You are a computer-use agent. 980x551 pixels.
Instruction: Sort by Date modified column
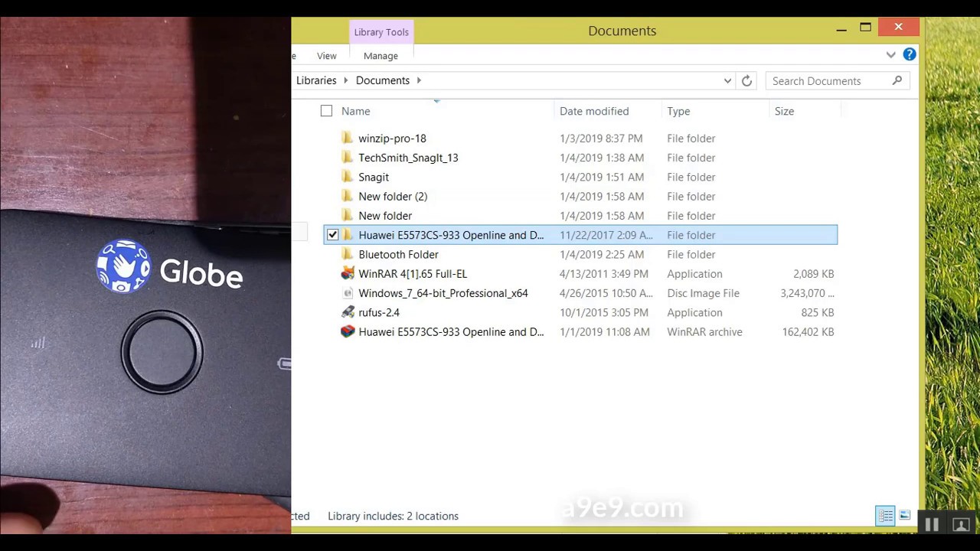click(594, 111)
